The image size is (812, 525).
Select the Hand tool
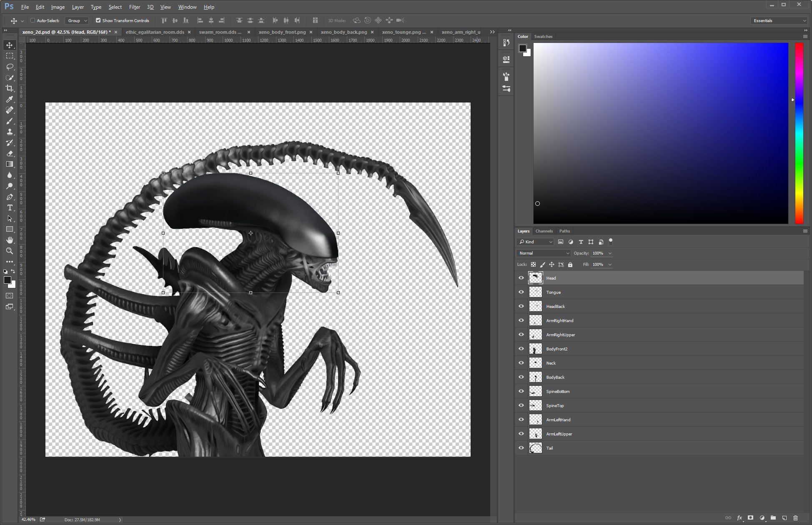tap(10, 240)
